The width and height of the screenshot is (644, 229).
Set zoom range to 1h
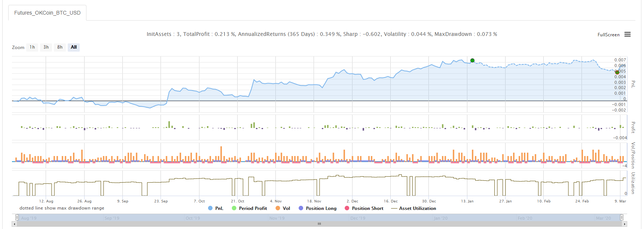click(32, 47)
